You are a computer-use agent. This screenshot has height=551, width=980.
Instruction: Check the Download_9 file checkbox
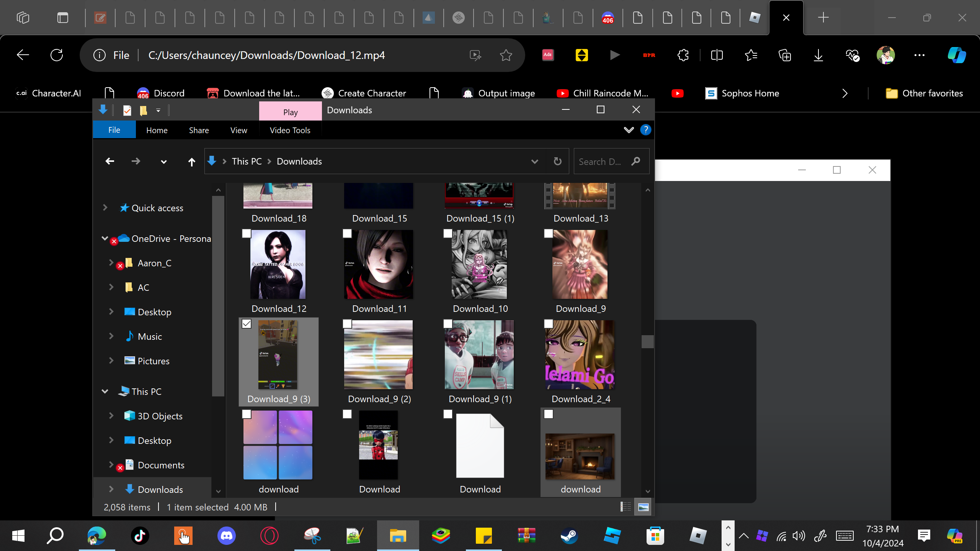coord(549,233)
